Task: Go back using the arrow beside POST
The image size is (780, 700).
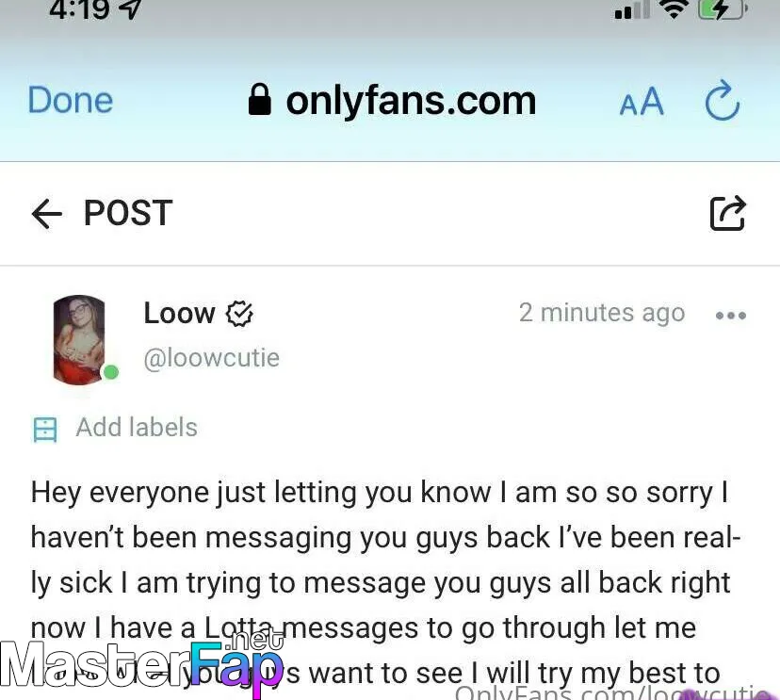Action: coord(47,214)
